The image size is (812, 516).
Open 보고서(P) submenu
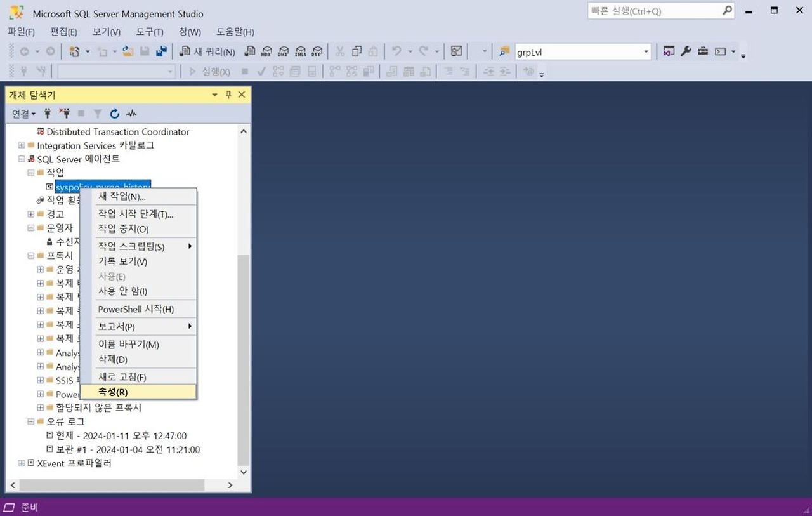click(x=138, y=327)
